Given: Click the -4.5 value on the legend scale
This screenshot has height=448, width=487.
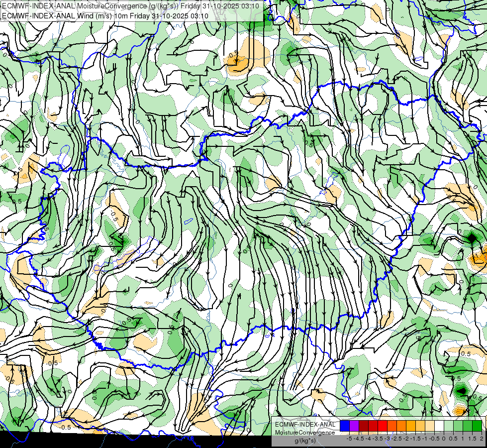Looking at the screenshot, I should [x=359, y=439].
